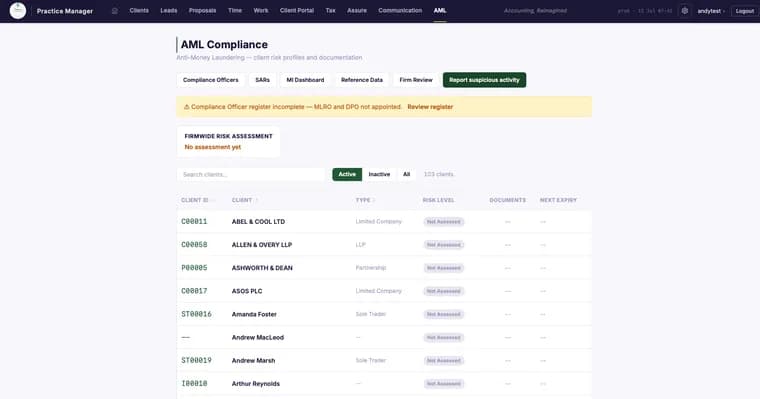Click the Practice Manager logo icon
760x399 pixels.
click(18, 11)
